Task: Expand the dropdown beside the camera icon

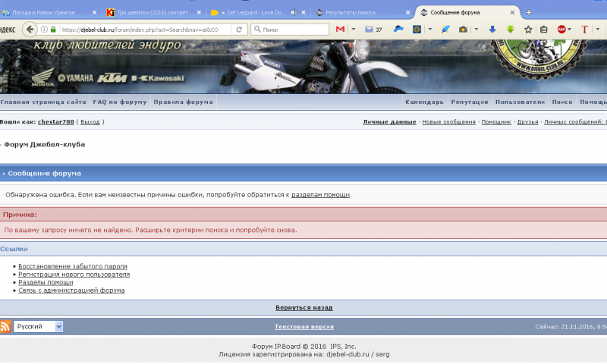Action: [x=475, y=29]
